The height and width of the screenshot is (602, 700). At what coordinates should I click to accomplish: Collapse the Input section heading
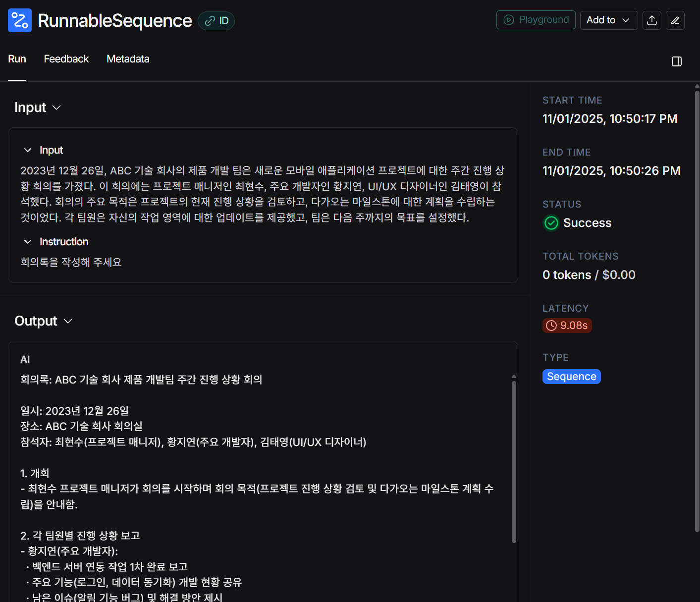(x=38, y=108)
